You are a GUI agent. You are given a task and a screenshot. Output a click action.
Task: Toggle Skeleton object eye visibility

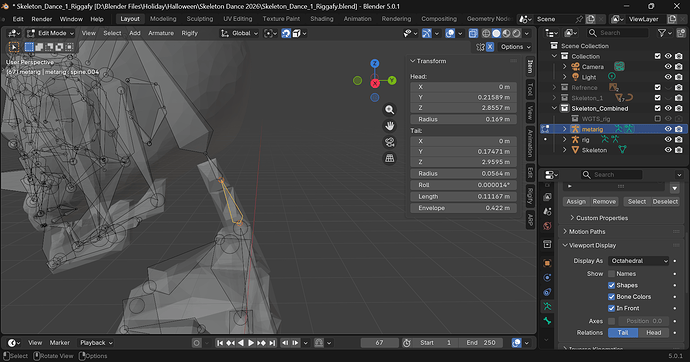668,150
